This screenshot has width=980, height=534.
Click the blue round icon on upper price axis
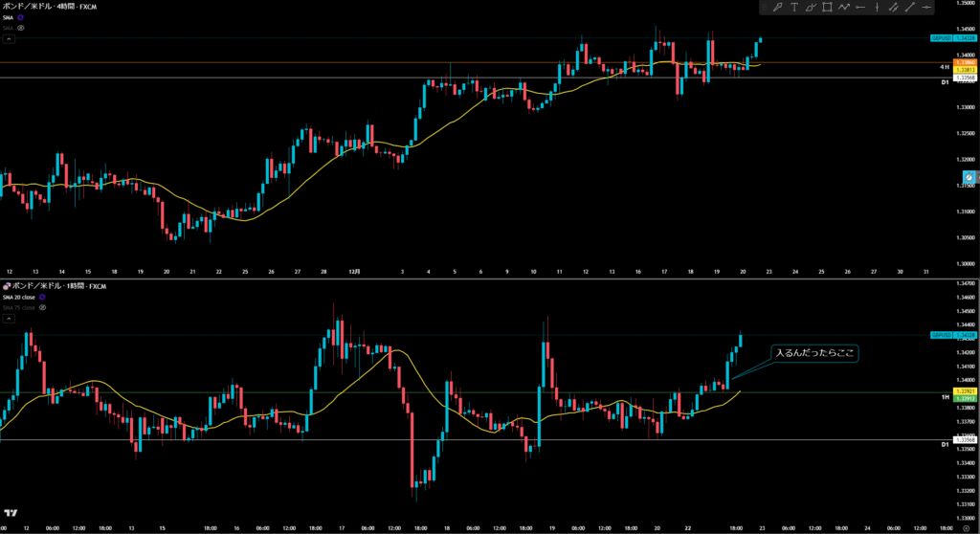point(969,177)
